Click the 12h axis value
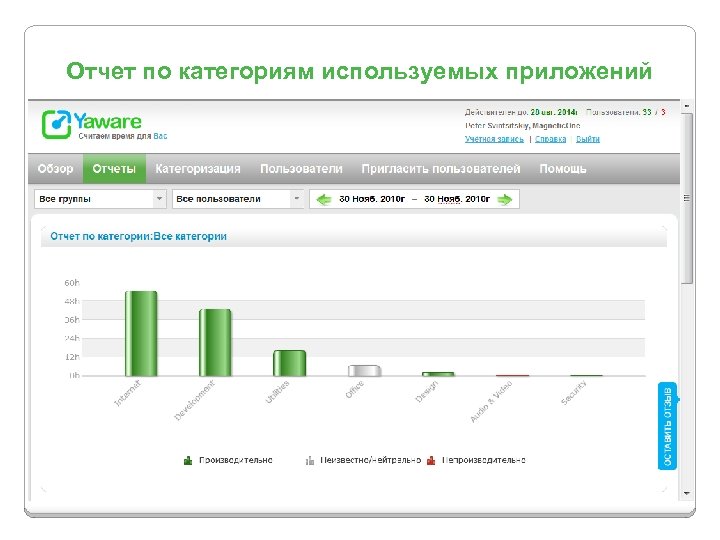Screen dimensions: 720x540 click(x=72, y=357)
